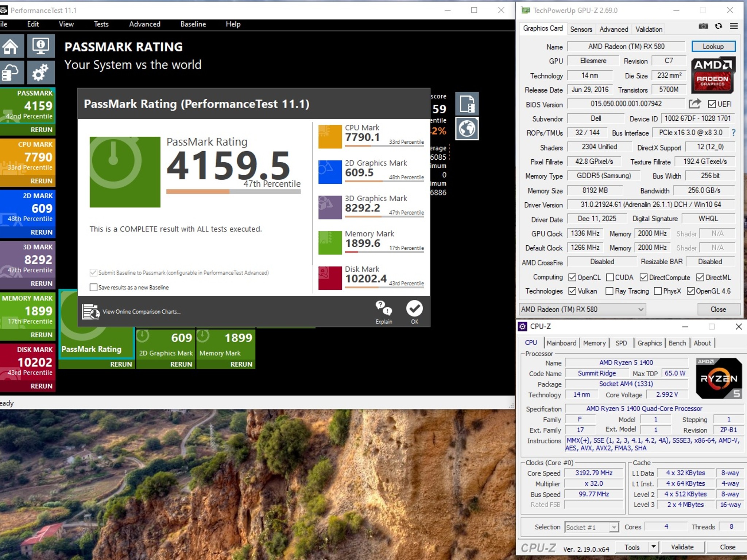Click the orange CPU Mark icon
Viewport: 747px width, 560px height.
(330, 137)
